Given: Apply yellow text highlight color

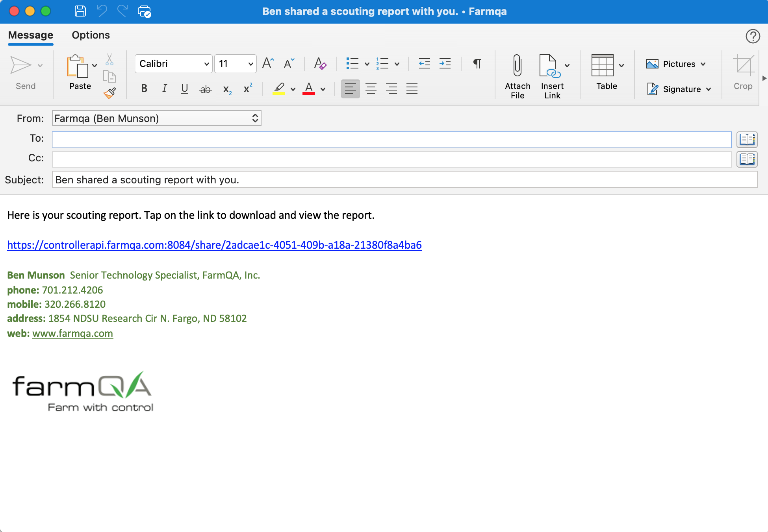Looking at the screenshot, I should click(x=279, y=89).
